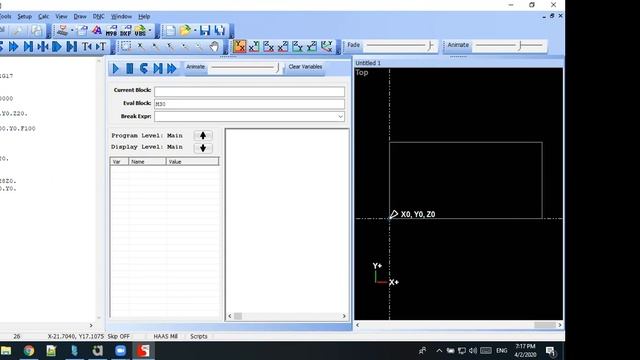
Task: Select the isometric 3D view icon
Action: (327, 47)
